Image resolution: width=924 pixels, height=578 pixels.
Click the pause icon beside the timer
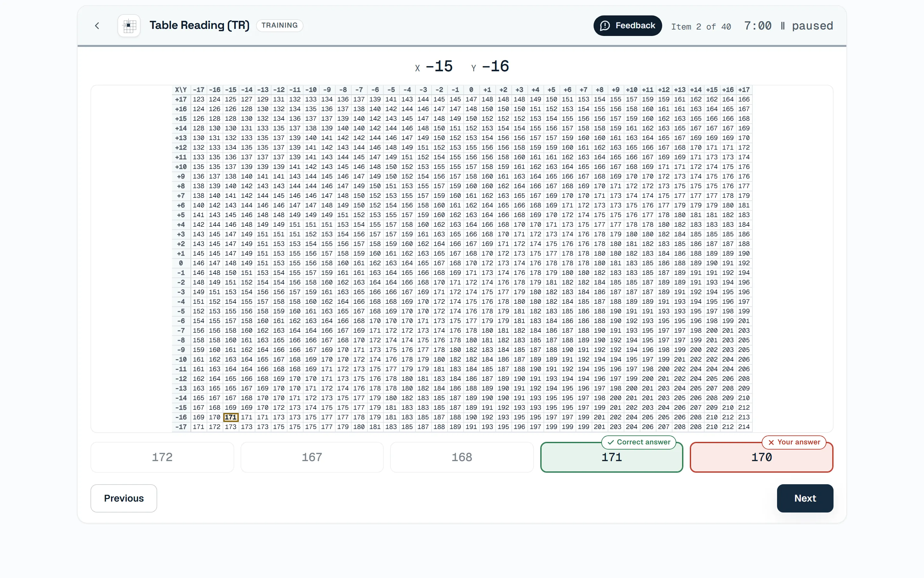click(x=783, y=26)
